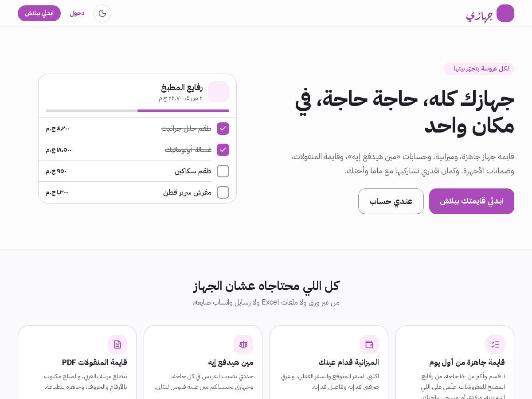Click مفرش سرير قطن item label
Image resolution: width=532 pixels, height=399 pixels.
click(187, 192)
